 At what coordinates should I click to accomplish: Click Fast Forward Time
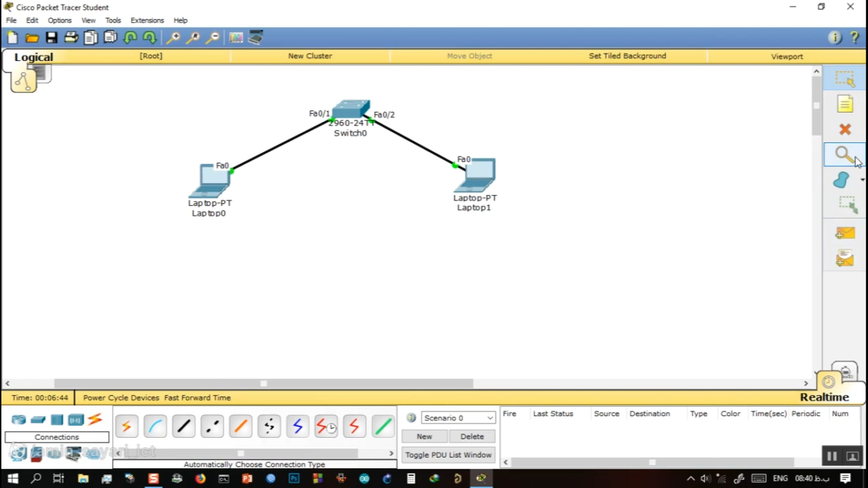[198, 398]
